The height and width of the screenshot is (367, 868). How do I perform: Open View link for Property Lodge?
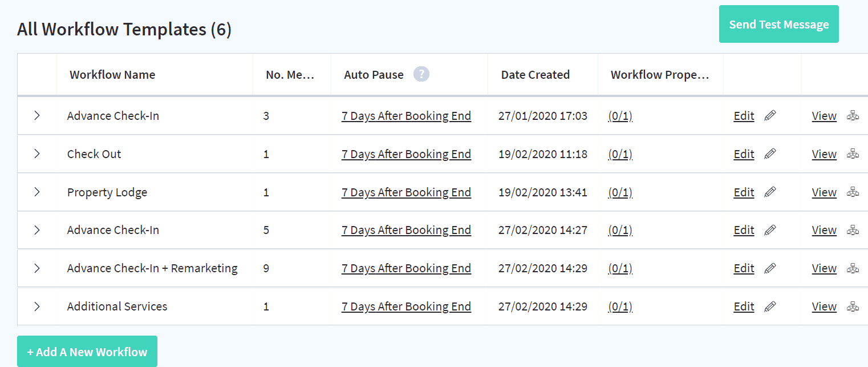point(824,192)
